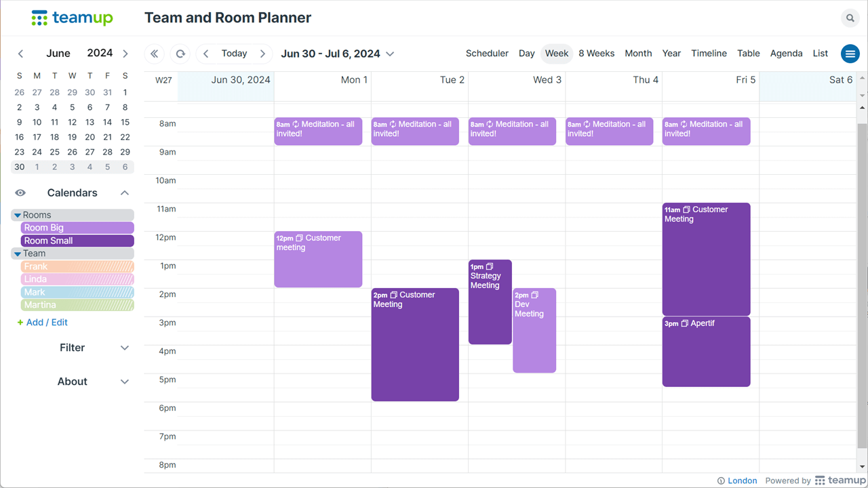Open the hamburger menu icon

click(850, 54)
